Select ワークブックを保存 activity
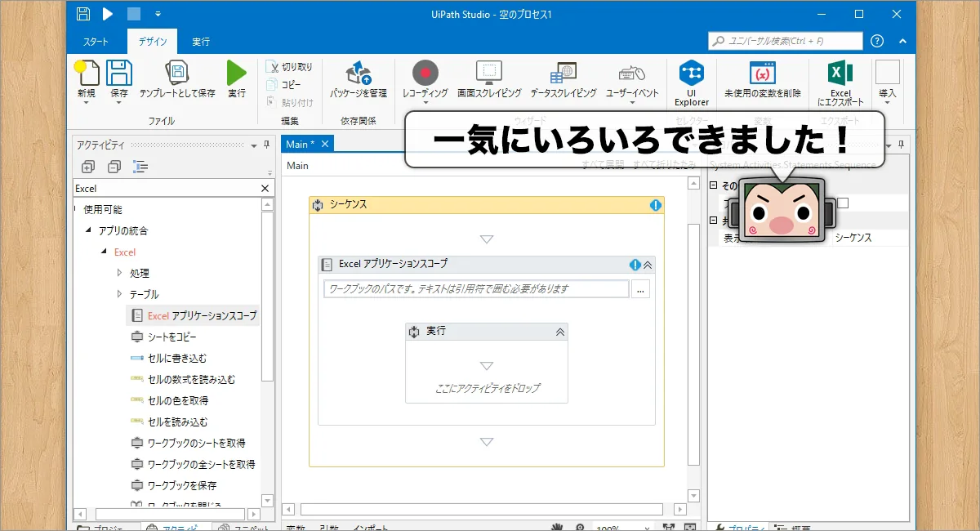Viewport: 980px width, 531px height. click(173, 485)
